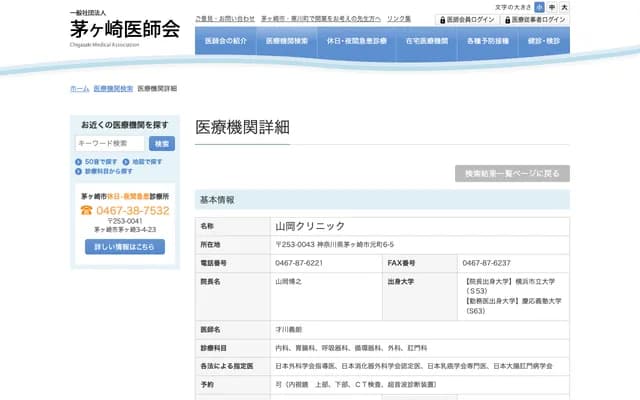Select small text size 小
Image resolution: width=640 pixels, height=400 pixels.
click(540, 7)
